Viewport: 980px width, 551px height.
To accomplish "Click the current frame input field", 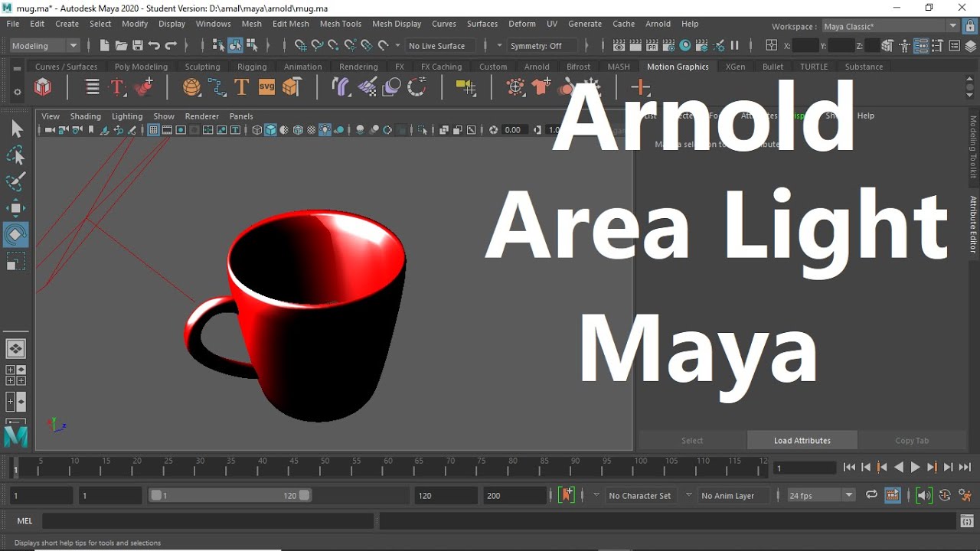I will (x=804, y=468).
